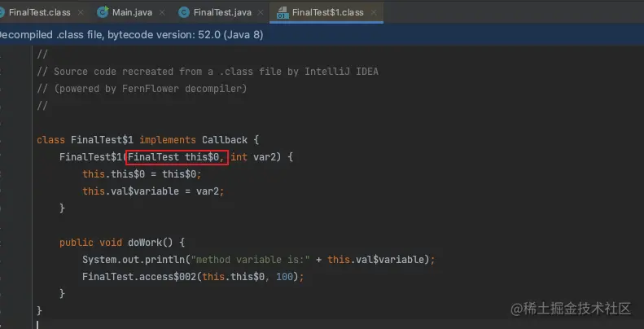Switch to the Main.java tab
The height and width of the screenshot is (329, 644).
click(132, 12)
